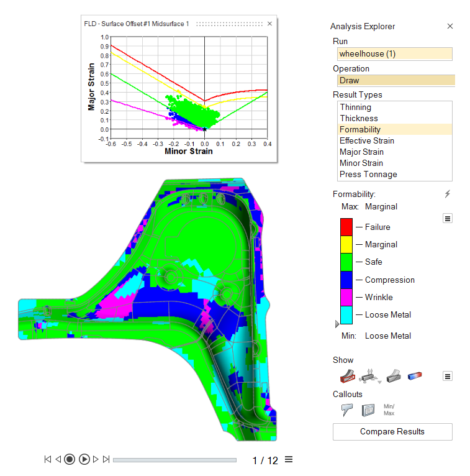
Task: Toggle Min/Max callouts
Action: click(389, 409)
